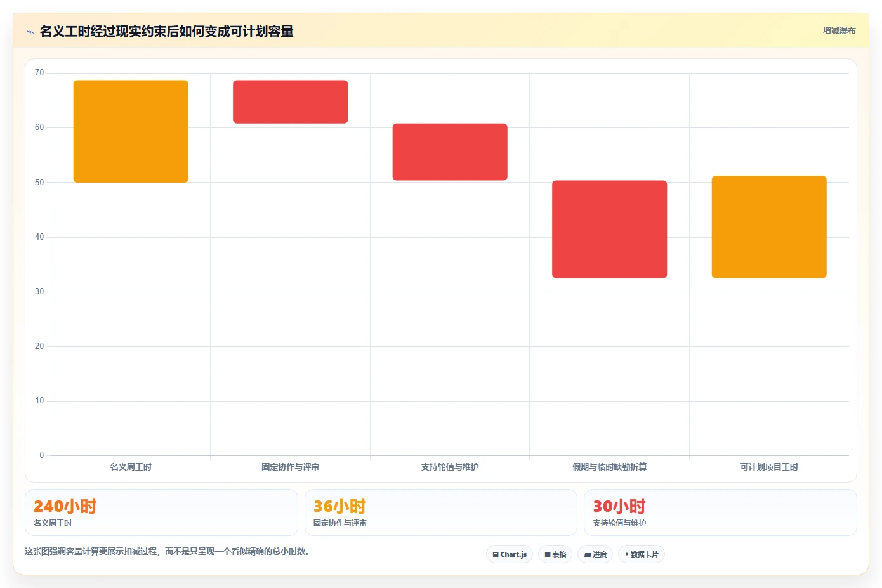The image size is (882, 588).
Task: Click the 表格 tag pill
Action: click(x=555, y=554)
